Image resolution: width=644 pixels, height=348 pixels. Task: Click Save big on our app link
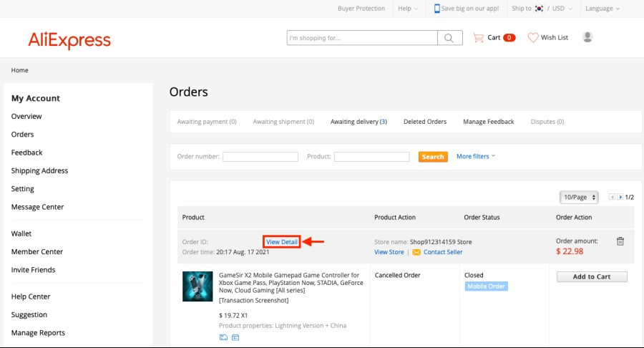(470, 8)
